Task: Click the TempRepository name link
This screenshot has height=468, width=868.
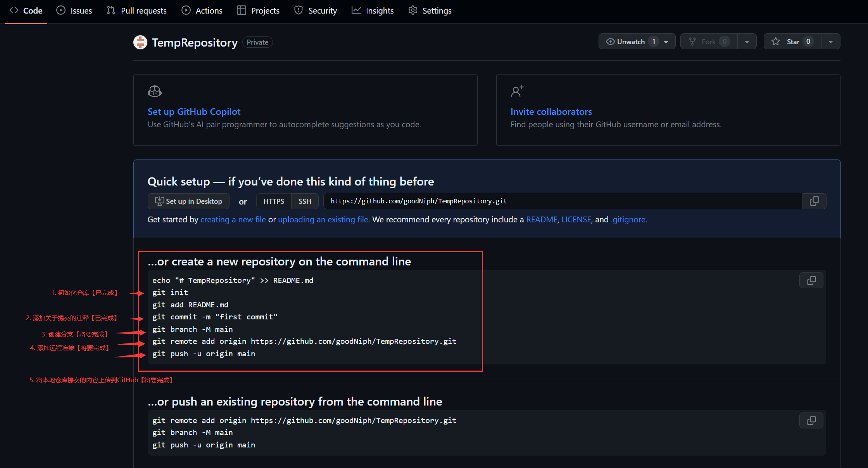Action: (195, 42)
